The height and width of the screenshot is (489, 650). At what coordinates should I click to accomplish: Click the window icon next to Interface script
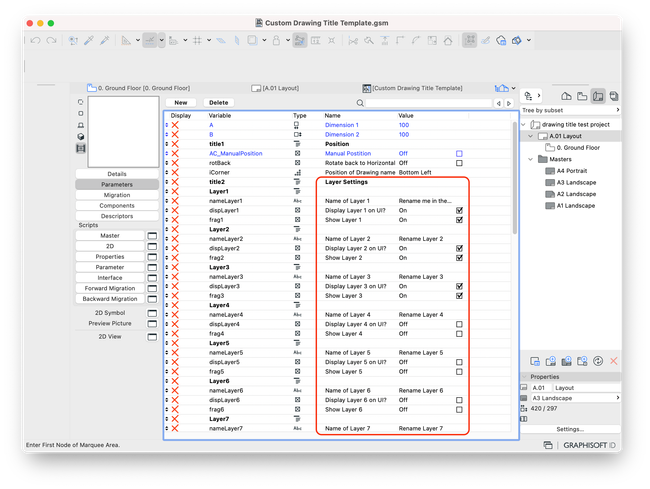point(152,278)
